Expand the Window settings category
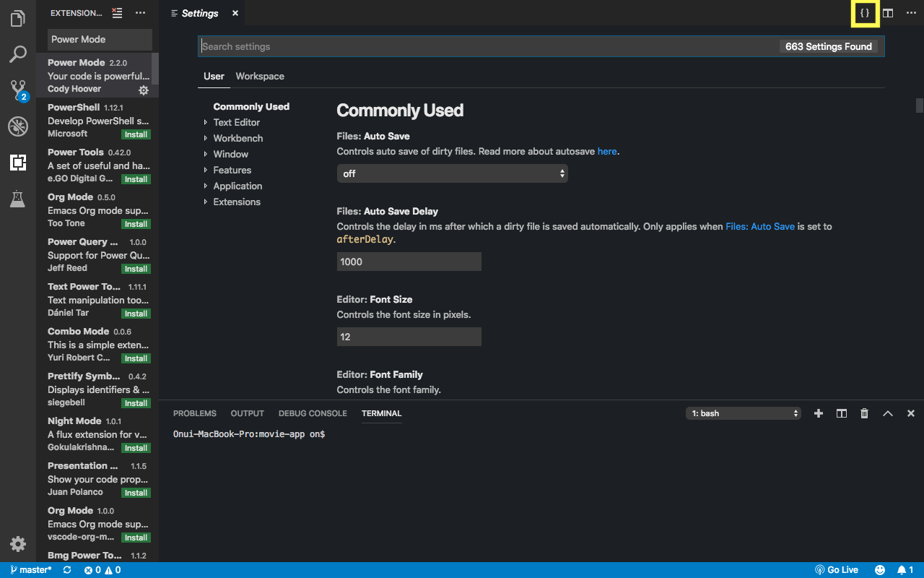Image resolution: width=924 pixels, height=578 pixels. [230, 154]
